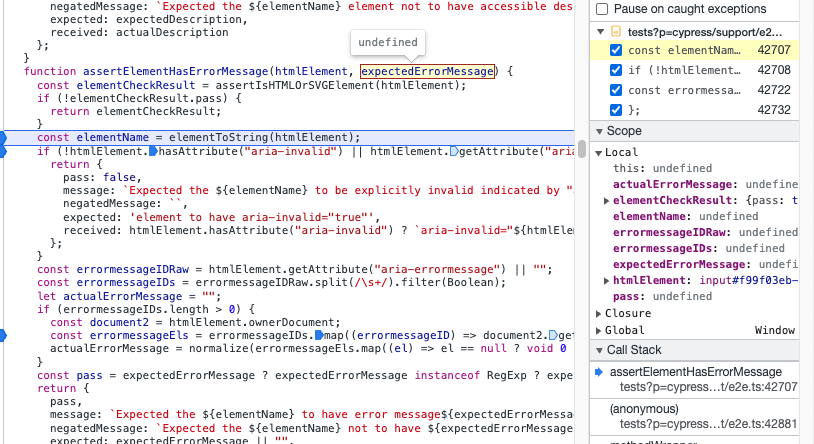The height and width of the screenshot is (444, 814).
Task: Click 'this: undefined' in Local scope
Action: pos(662,168)
